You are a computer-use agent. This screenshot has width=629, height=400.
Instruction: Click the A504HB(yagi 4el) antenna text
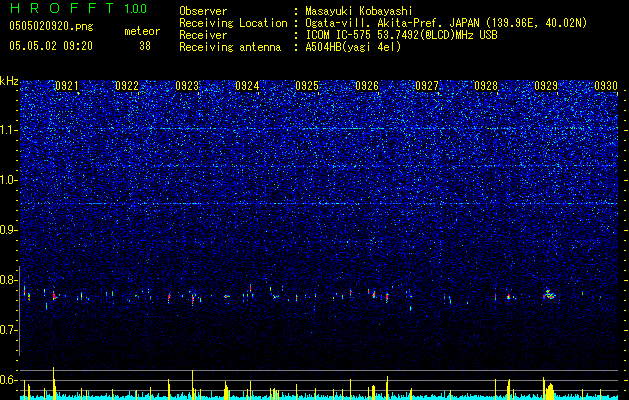pyautogui.click(x=353, y=47)
